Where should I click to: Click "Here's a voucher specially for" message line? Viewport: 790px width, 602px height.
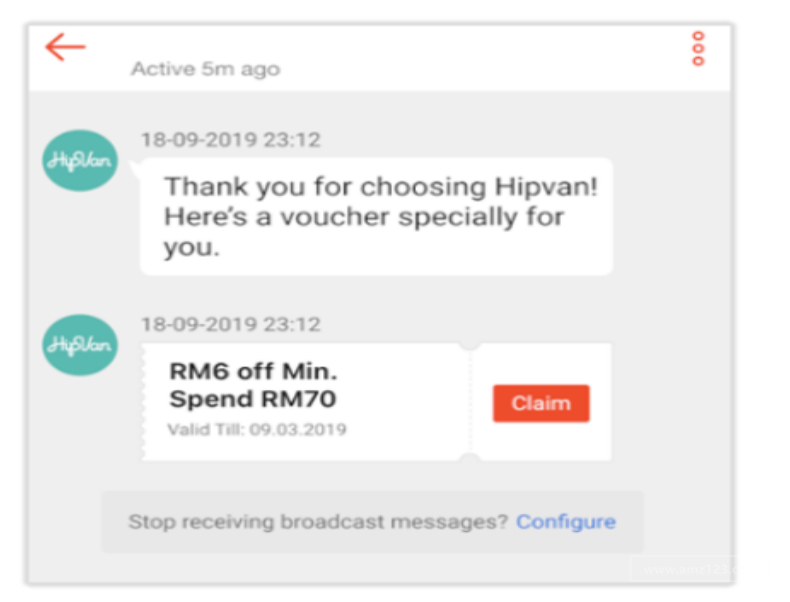coord(363,216)
